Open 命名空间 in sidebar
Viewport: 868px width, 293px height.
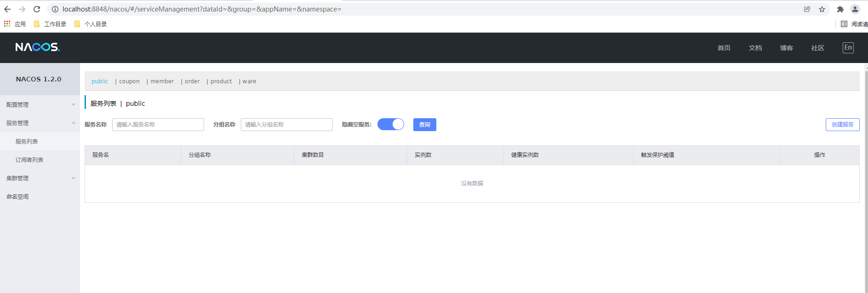[x=40, y=196]
